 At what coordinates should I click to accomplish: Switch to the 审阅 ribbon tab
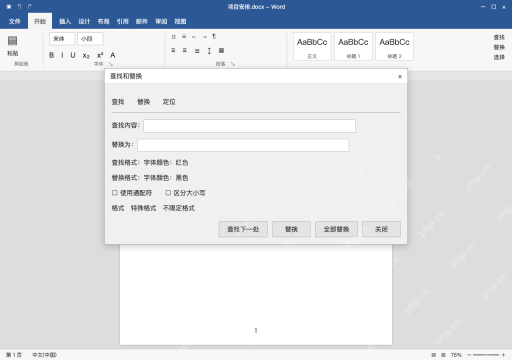[161, 21]
